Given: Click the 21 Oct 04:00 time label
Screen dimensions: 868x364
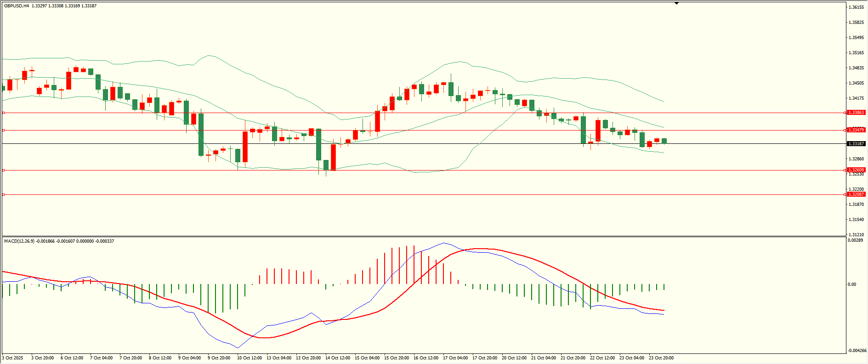Looking at the screenshot, I should [x=544, y=358].
